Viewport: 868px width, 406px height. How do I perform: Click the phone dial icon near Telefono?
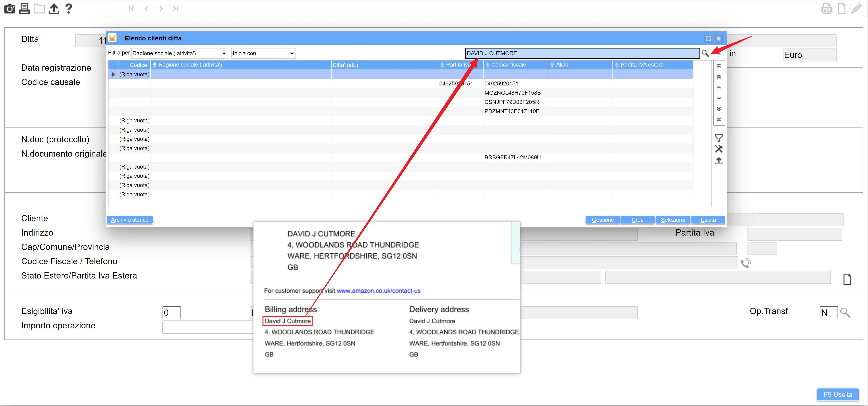coord(745,263)
